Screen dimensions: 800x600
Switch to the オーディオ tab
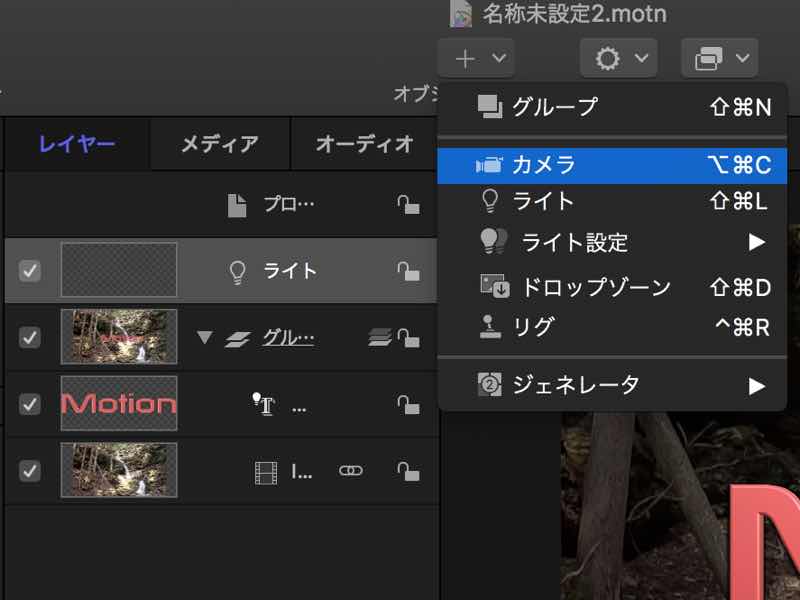(x=364, y=144)
